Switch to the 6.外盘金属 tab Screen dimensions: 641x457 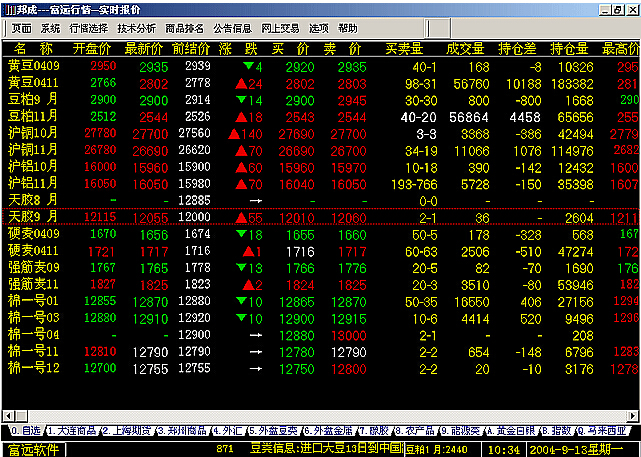(x=329, y=430)
